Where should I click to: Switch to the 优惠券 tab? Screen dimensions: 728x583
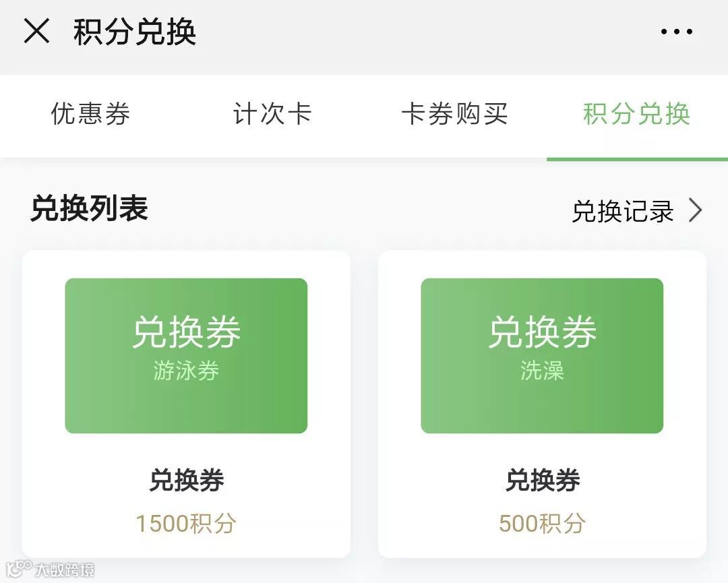tap(90, 114)
